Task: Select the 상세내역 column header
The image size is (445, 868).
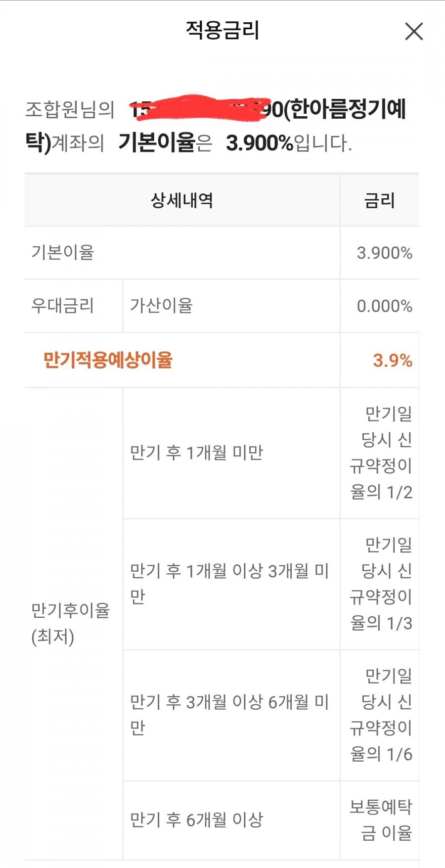Action: (x=182, y=200)
